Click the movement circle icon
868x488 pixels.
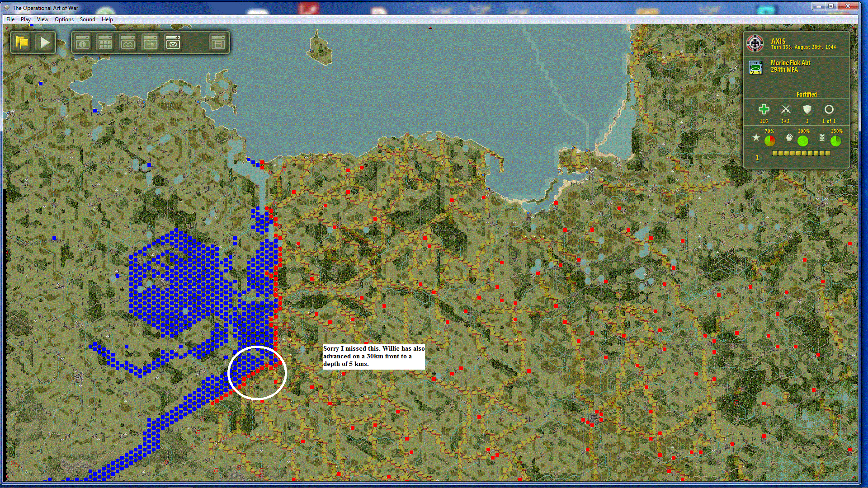829,109
